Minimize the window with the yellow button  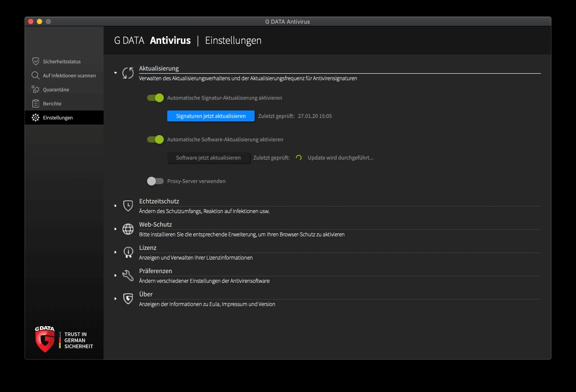click(40, 21)
